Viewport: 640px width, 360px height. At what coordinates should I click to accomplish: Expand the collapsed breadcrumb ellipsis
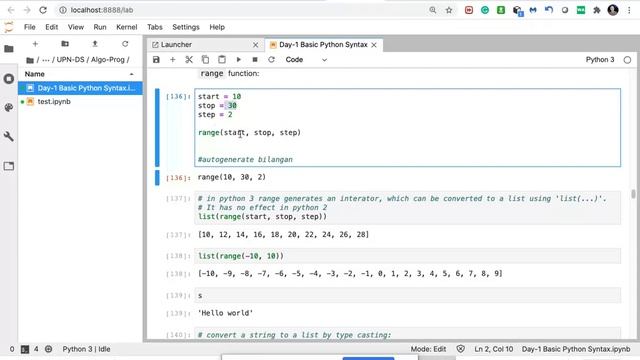(46, 60)
